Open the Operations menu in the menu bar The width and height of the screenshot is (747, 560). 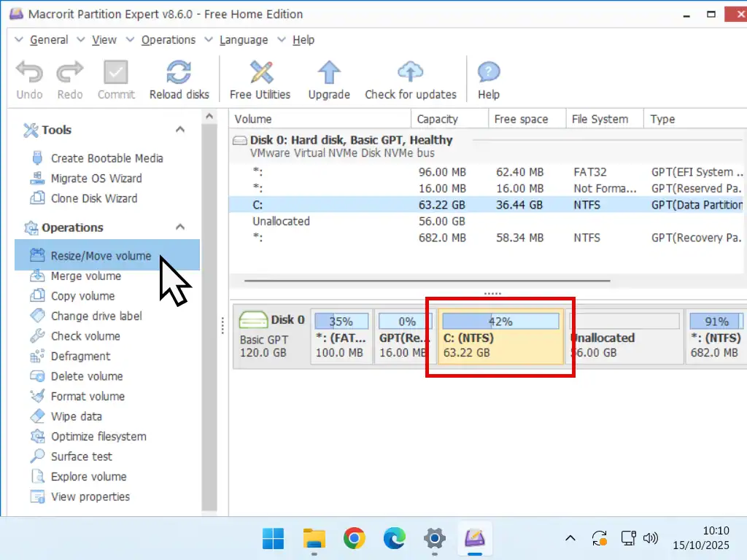[x=168, y=40]
